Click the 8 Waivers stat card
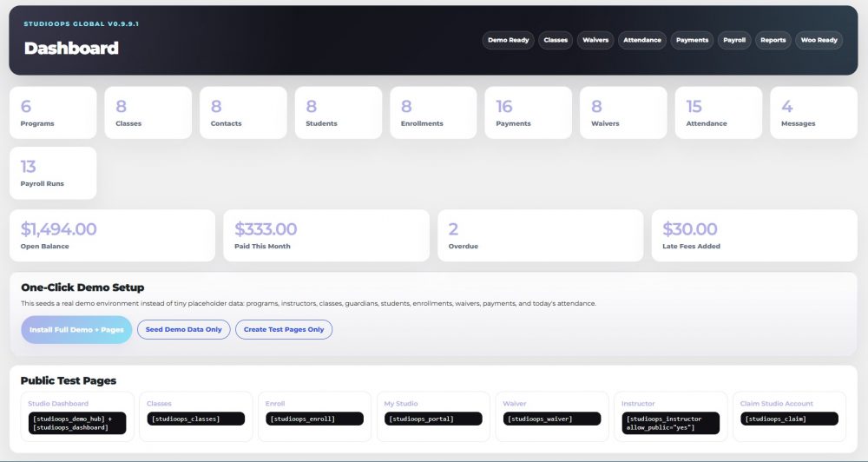This screenshot has height=462, width=868. pos(624,112)
